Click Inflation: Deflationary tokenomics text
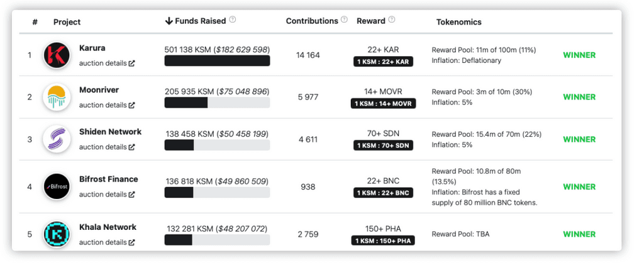The height and width of the screenshot is (267, 644). pyautogui.click(x=467, y=60)
